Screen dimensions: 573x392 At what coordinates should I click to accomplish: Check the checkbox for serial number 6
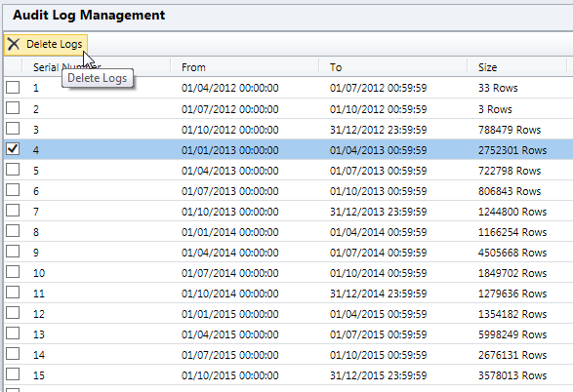[x=13, y=189]
